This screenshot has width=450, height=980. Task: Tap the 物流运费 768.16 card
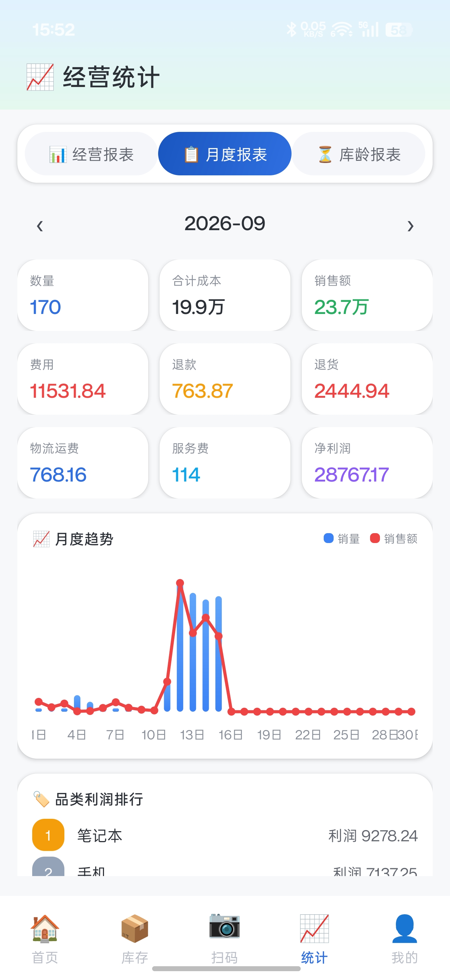click(x=83, y=463)
